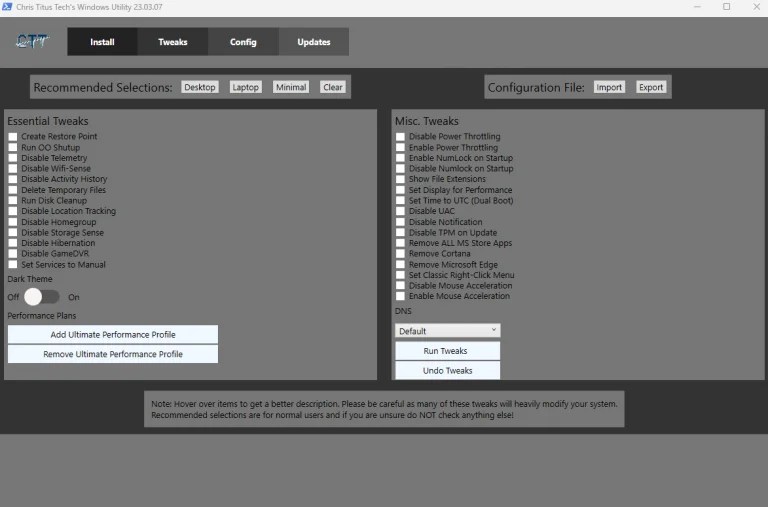Import a configuration file
768x507 pixels.
pos(609,87)
